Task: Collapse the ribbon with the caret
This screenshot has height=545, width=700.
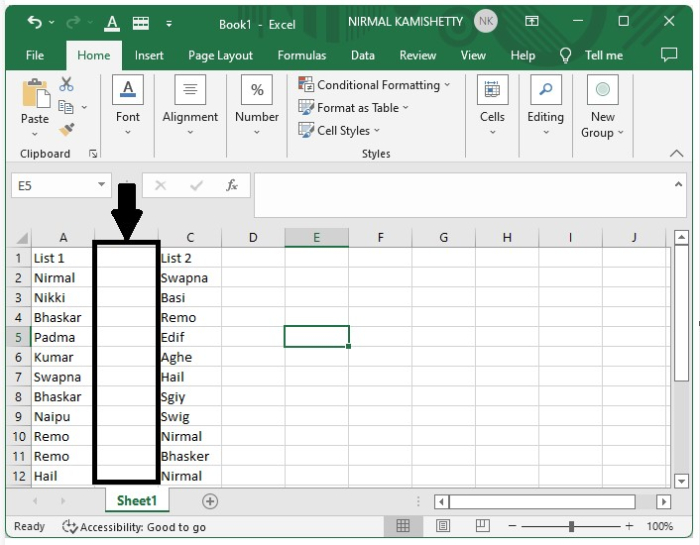Action: click(x=677, y=154)
